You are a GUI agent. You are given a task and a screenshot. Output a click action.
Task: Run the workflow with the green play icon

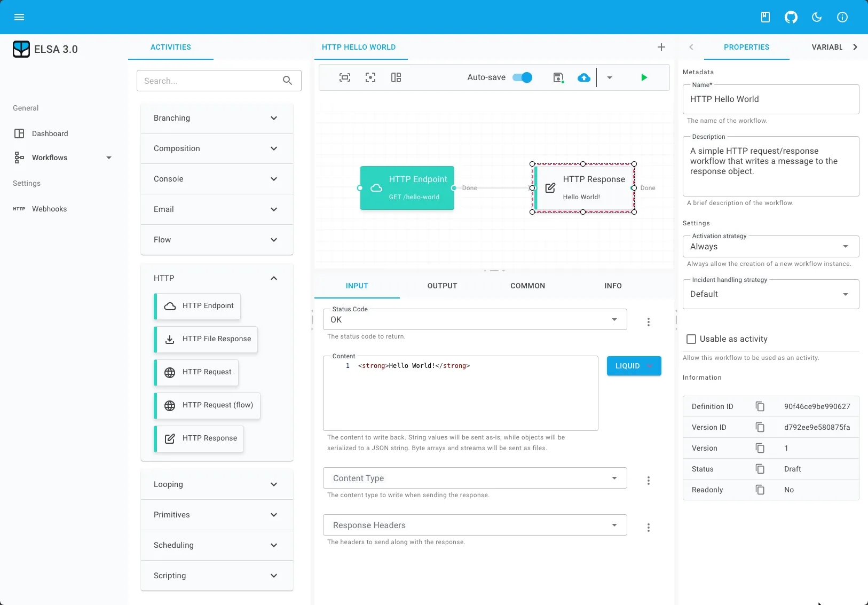point(644,77)
